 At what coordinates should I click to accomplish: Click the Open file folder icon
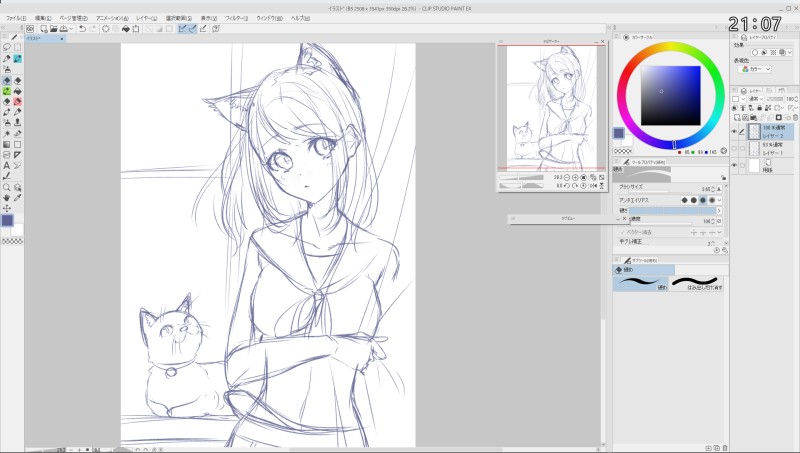[54, 29]
